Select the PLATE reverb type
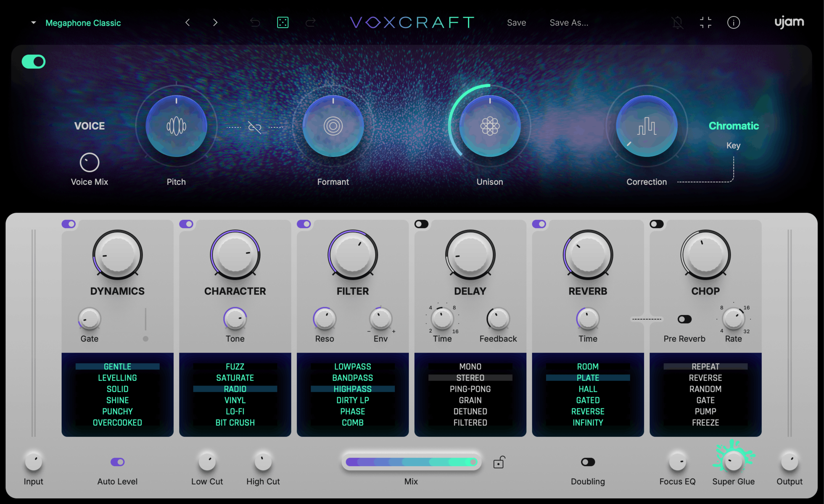Screen dimensions: 824x504 tap(587, 377)
